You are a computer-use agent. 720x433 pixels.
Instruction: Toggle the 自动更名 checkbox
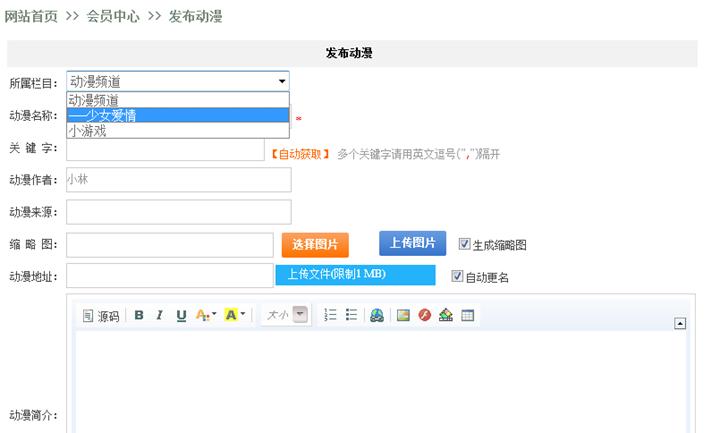[457, 276]
